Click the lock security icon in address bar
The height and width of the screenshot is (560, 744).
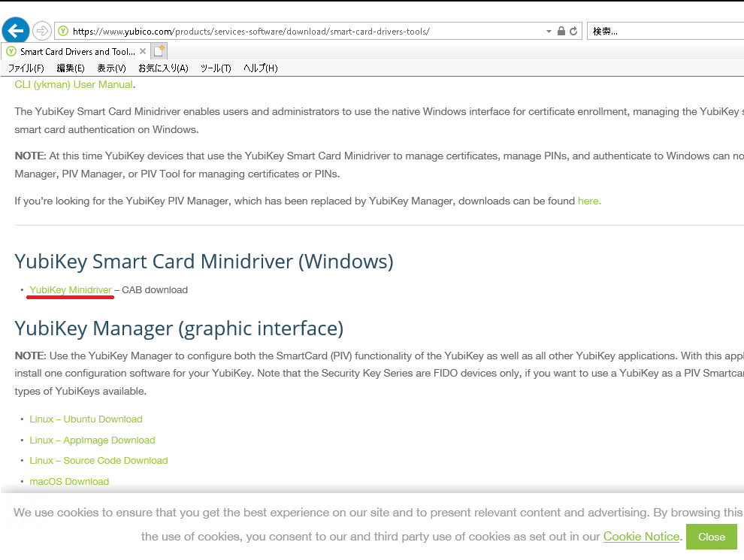pyautogui.click(x=561, y=32)
